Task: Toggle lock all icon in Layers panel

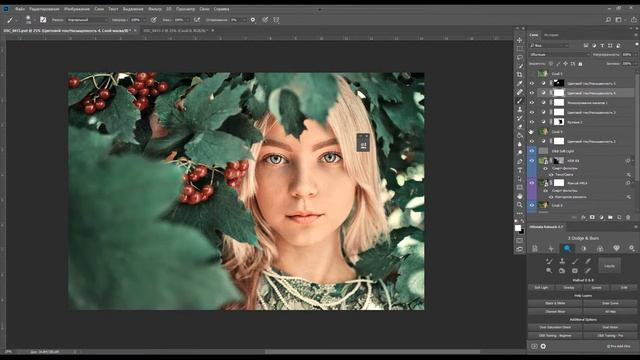Action: 580,64
